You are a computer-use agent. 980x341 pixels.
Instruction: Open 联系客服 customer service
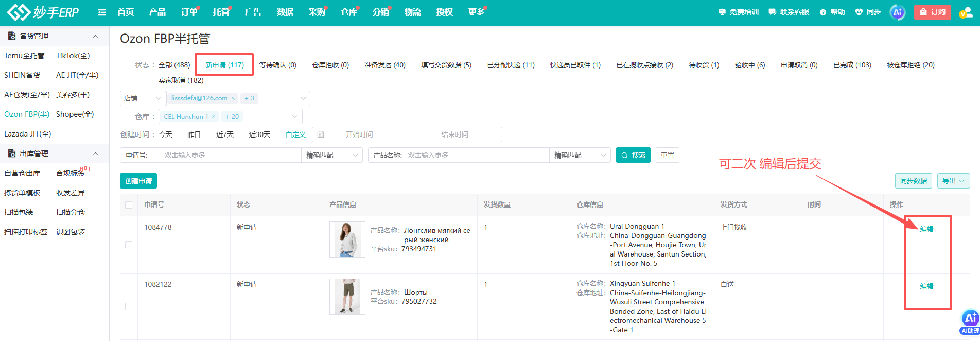pos(789,12)
